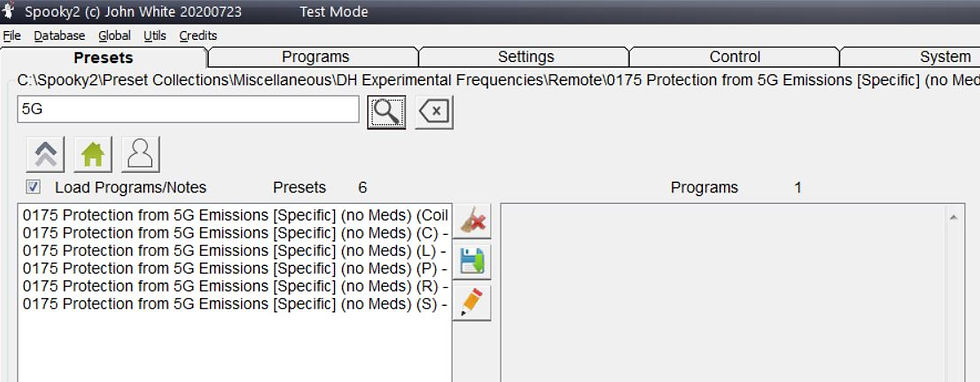
Task: Click the magnifying glass search icon
Action: click(x=386, y=113)
